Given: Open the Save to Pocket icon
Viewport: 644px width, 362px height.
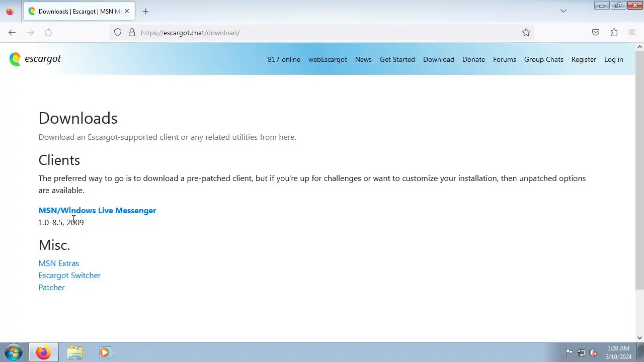Looking at the screenshot, I should click(596, 33).
